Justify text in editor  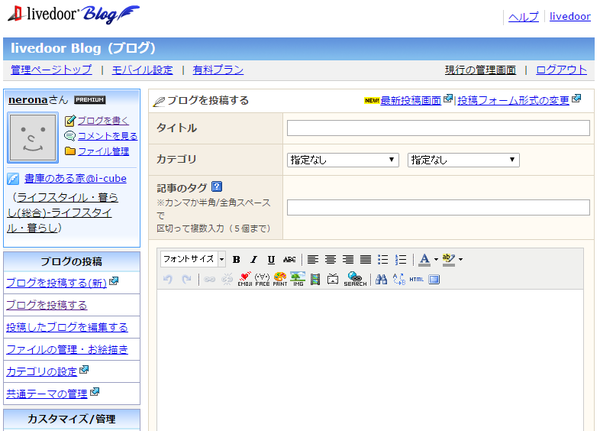[x=365, y=260]
